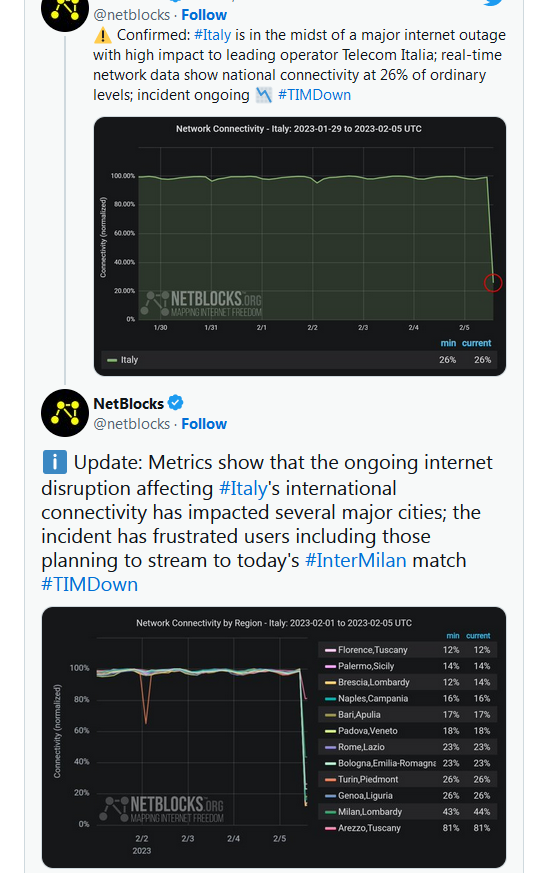Open the #Italy hashtag in the first tweet
544x873 pixels.
click(213, 35)
